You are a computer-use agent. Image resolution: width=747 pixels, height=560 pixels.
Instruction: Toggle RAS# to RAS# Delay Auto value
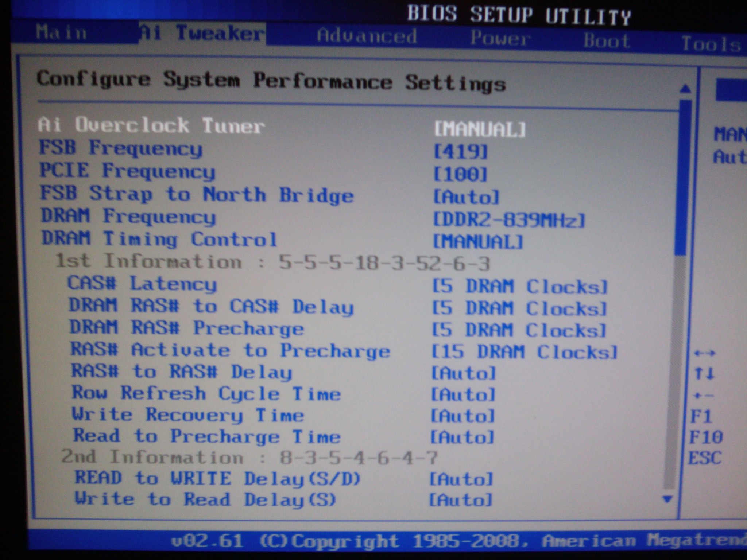[x=464, y=373]
